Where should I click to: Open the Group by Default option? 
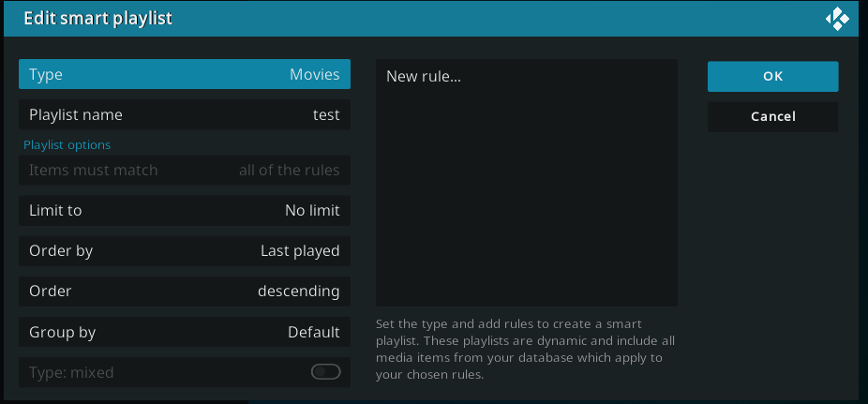click(x=185, y=332)
